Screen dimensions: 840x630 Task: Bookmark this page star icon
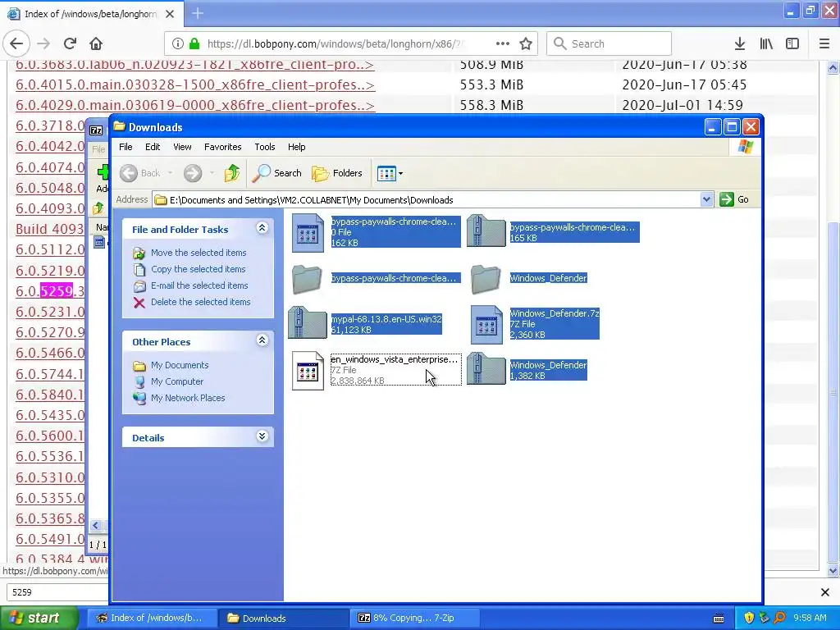tap(526, 43)
